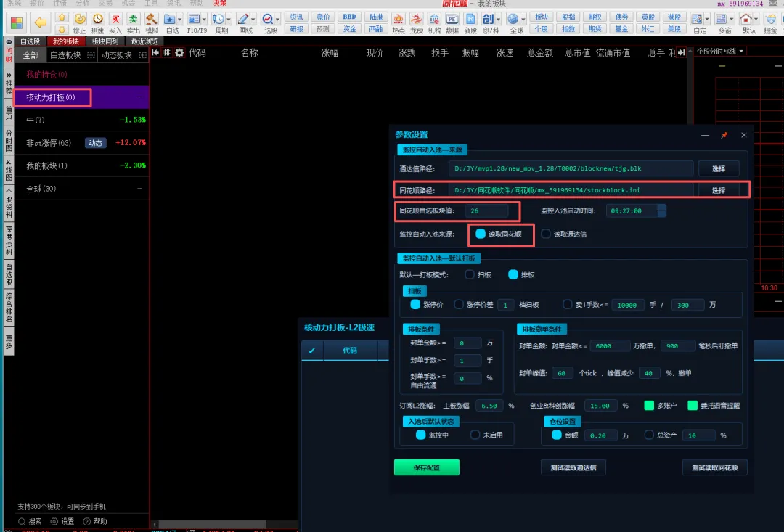Select the 涨停价 radio option
The height and width of the screenshot is (532, 784).
click(x=415, y=304)
